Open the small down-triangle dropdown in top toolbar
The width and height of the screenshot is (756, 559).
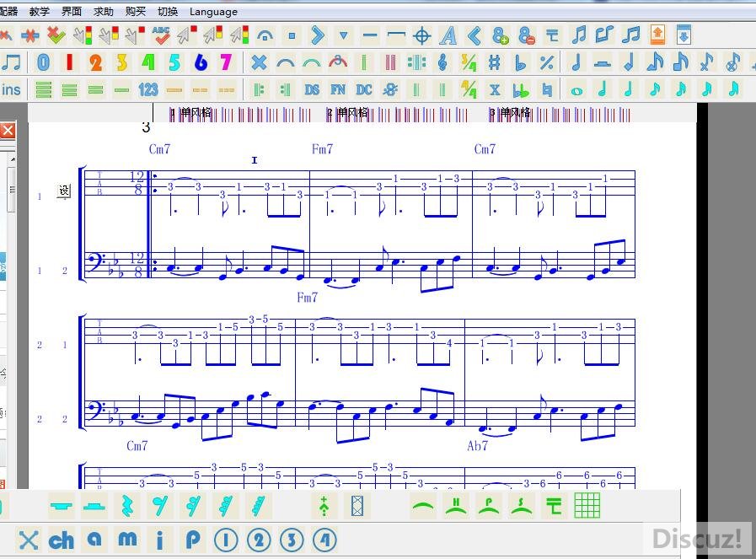coord(343,35)
